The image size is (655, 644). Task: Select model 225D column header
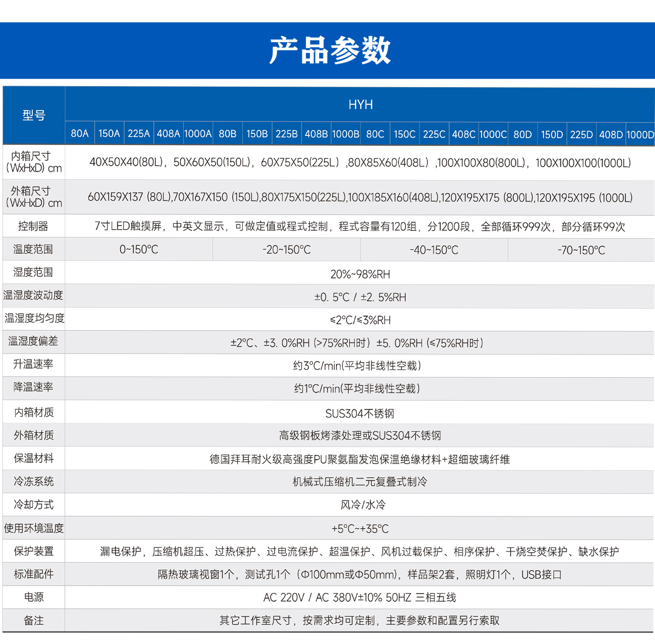pyautogui.click(x=581, y=133)
